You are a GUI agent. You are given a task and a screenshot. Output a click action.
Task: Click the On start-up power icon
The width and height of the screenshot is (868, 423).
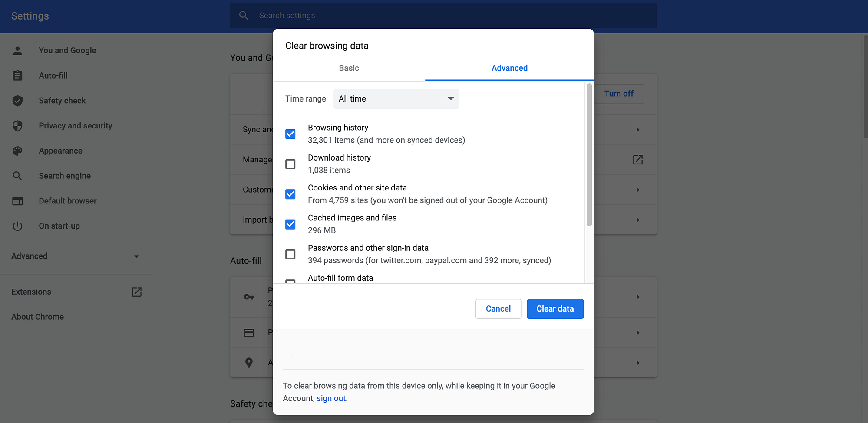[17, 226]
